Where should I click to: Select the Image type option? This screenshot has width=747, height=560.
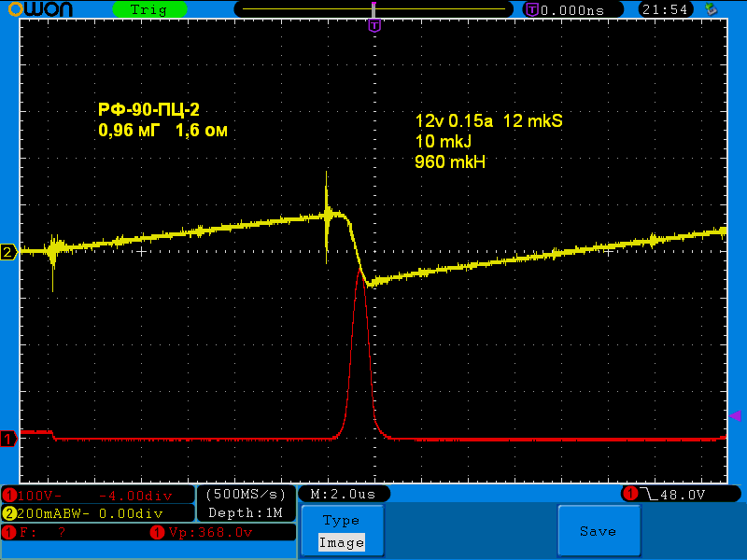coord(342,542)
